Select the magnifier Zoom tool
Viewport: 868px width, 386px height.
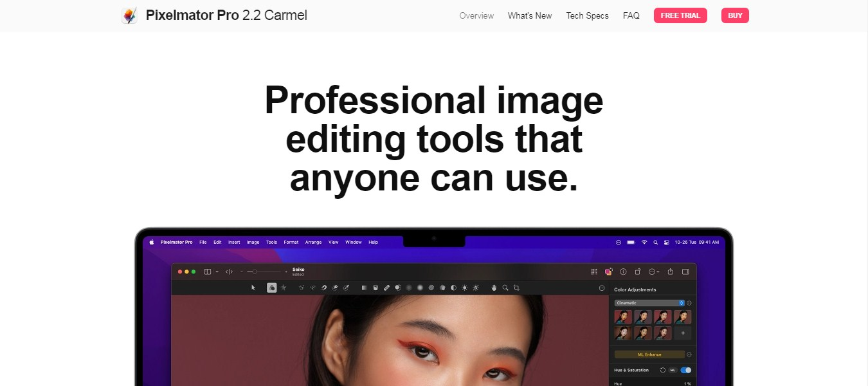505,288
